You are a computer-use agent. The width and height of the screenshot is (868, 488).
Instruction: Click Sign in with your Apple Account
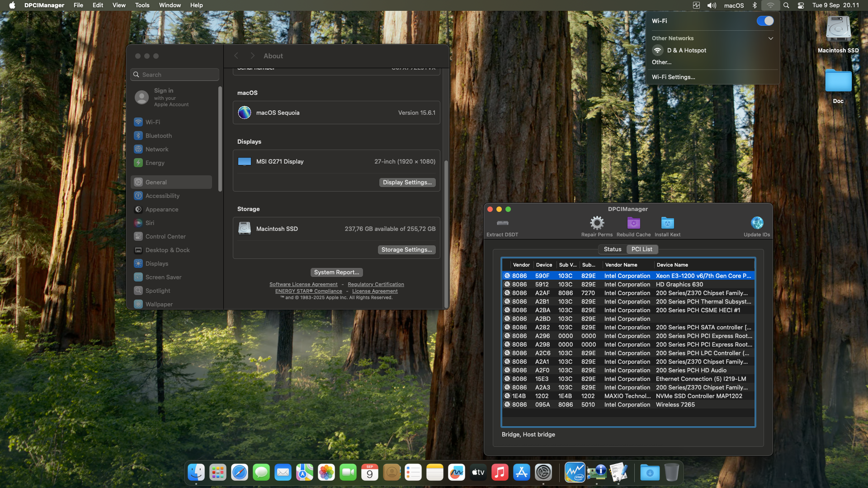[x=171, y=98]
